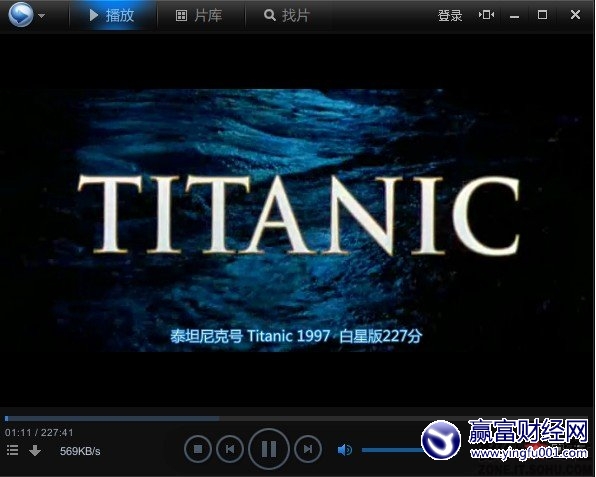The image size is (596, 477).
Task: Maximize the player window
Action: pos(542,15)
